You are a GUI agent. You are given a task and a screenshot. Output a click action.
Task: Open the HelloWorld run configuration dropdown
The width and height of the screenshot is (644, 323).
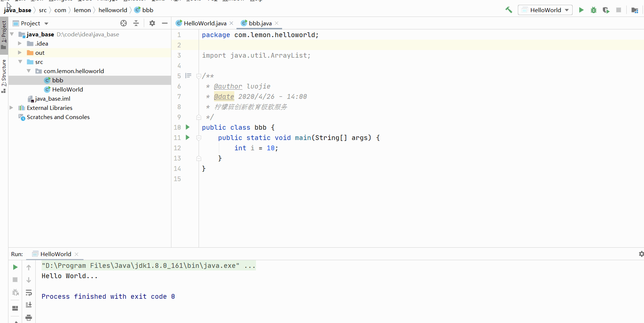545,10
